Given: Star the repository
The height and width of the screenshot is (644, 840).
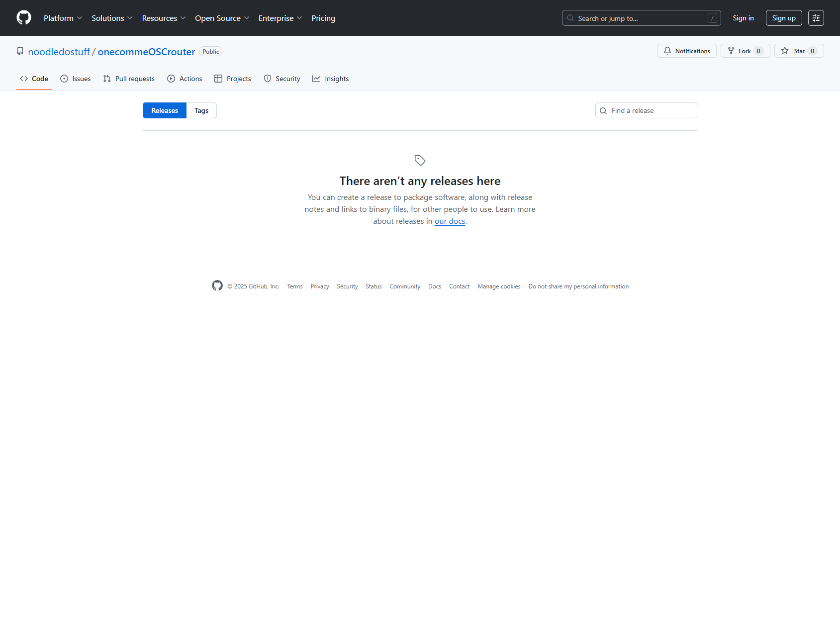Looking at the screenshot, I should (x=799, y=51).
